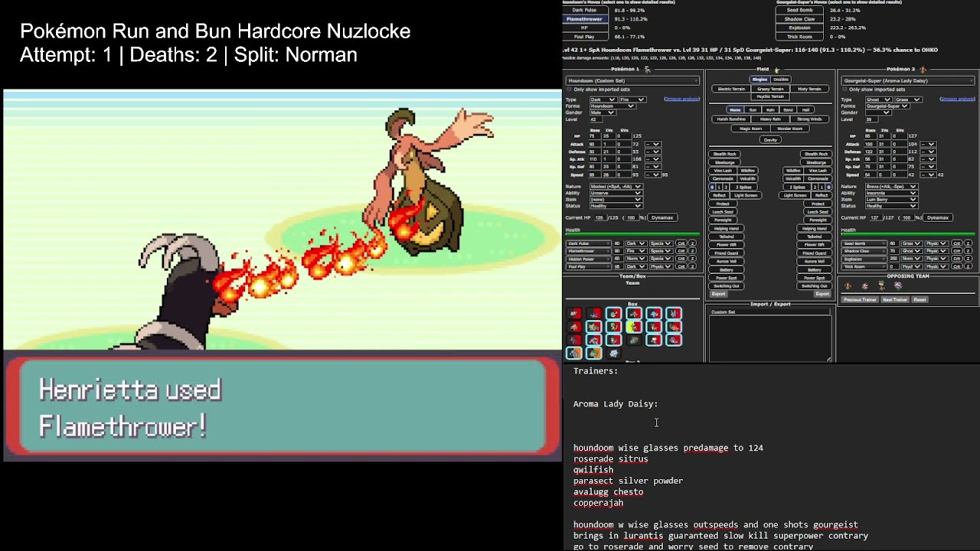Select the fourth opposing team Pokémon sprite
The height and width of the screenshot is (551, 980).
(x=898, y=286)
